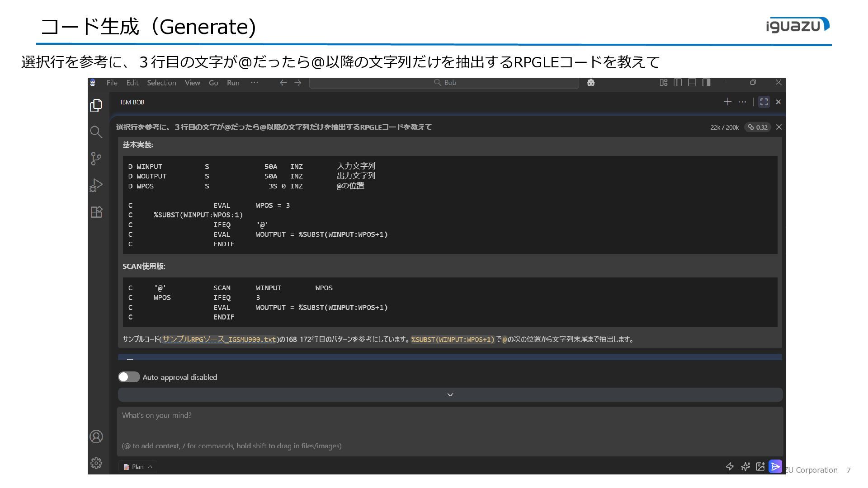868x488 pixels.
Task: Expand the hidden menu items ellipsis
Action: [255, 83]
